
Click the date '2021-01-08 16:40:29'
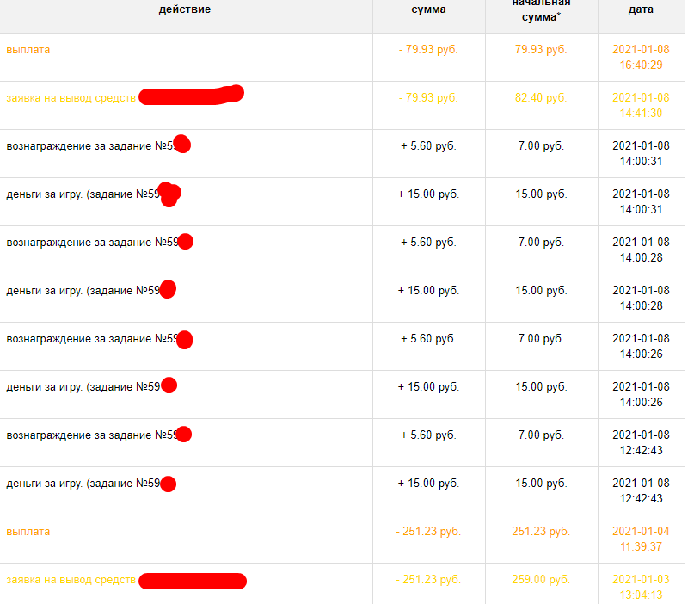[x=641, y=57]
